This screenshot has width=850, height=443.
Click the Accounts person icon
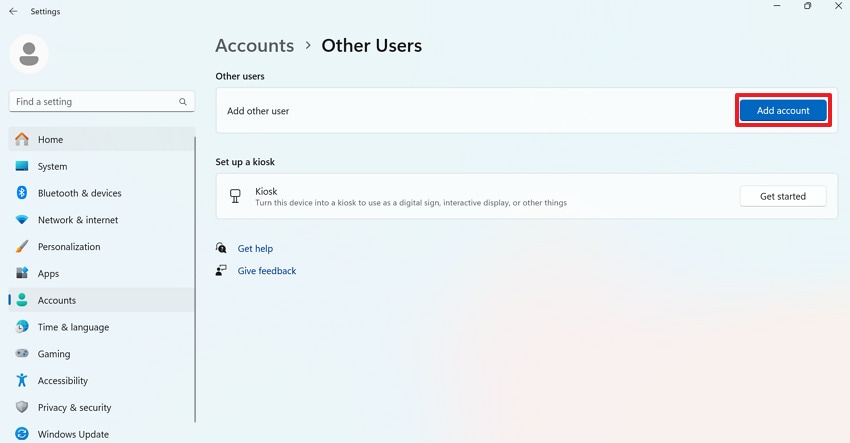coord(22,300)
